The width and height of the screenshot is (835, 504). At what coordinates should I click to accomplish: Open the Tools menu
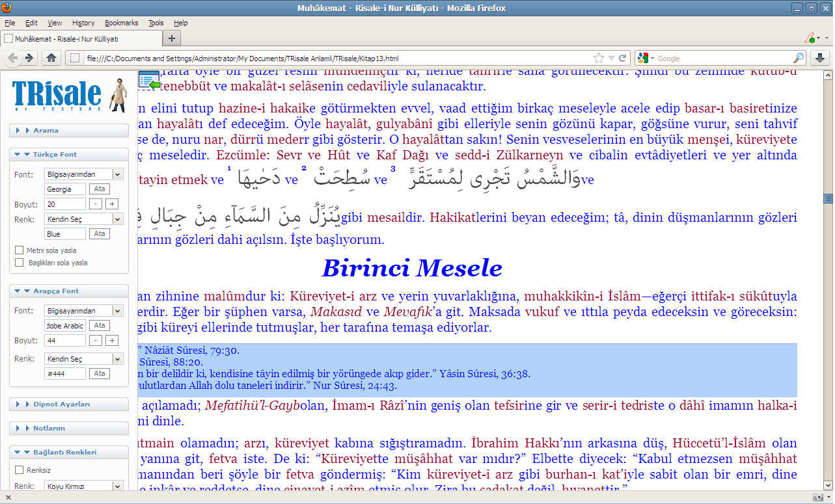tap(156, 23)
